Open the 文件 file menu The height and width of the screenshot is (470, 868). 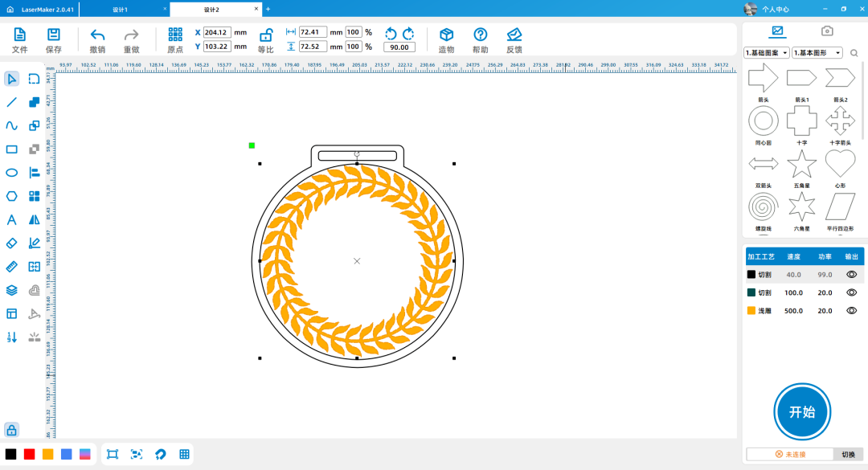click(x=20, y=35)
